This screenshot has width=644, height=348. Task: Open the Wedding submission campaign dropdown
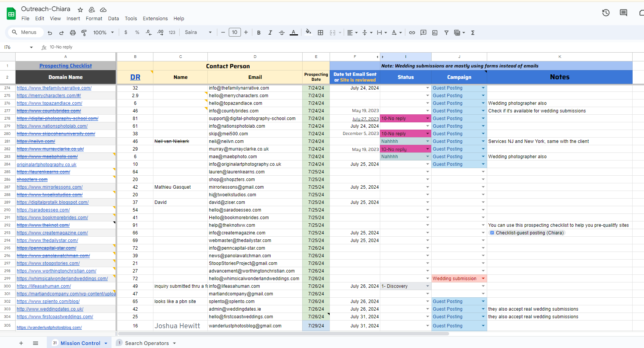coord(483,279)
